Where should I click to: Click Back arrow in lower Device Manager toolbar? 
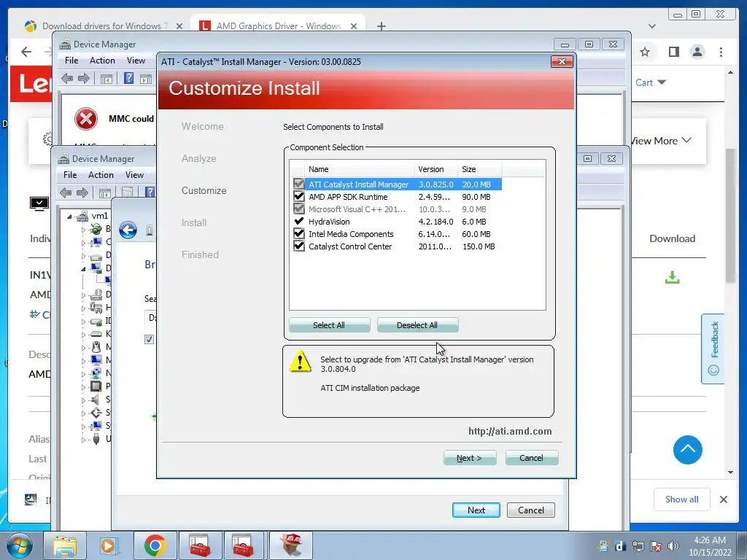click(x=66, y=192)
